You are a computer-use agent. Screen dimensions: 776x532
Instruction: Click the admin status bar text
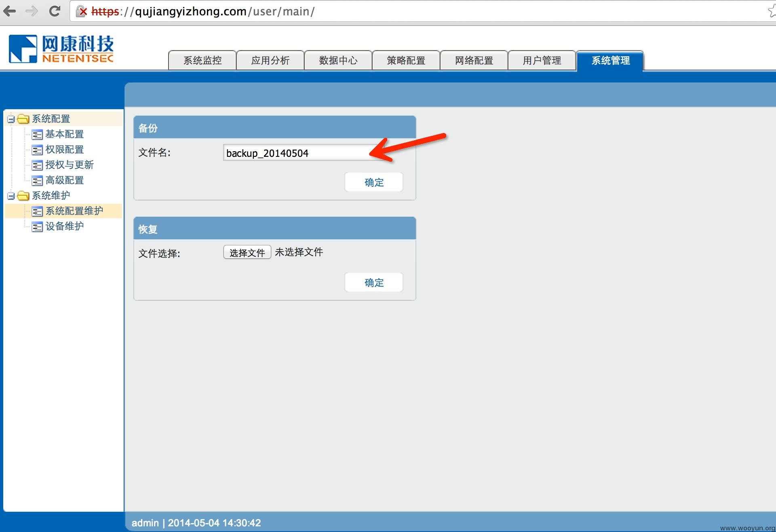click(196, 523)
